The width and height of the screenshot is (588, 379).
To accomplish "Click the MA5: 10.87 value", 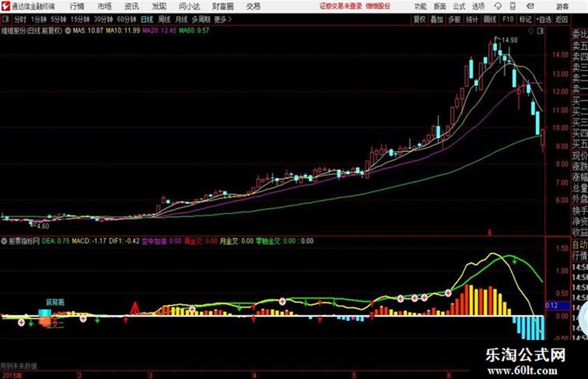I will [88, 30].
